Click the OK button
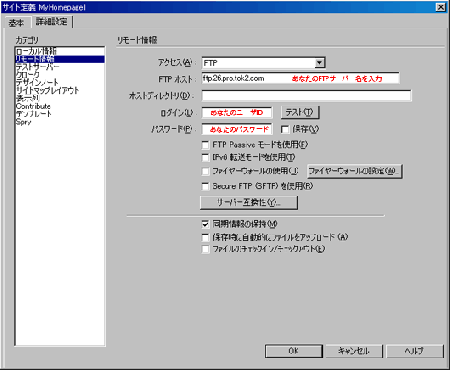The width and height of the screenshot is (450, 370). point(294,351)
